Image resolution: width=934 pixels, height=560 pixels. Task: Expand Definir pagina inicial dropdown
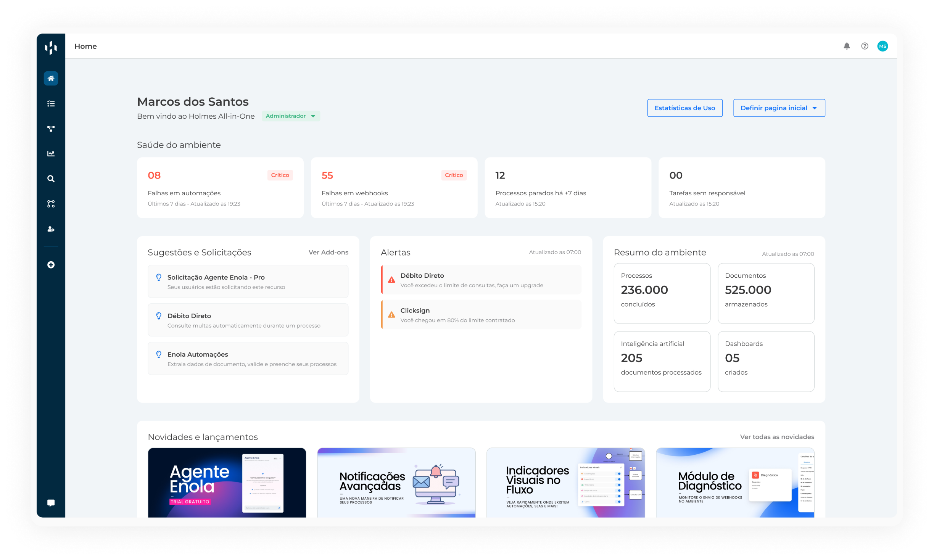pyautogui.click(x=779, y=108)
